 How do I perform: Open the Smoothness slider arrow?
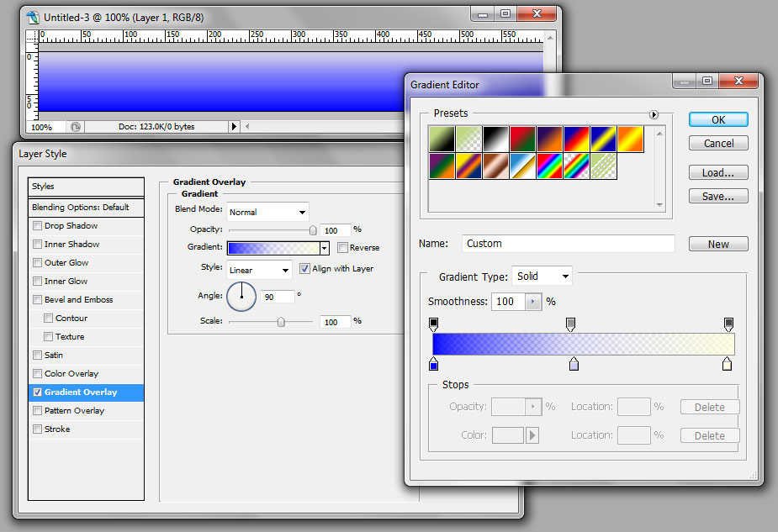click(533, 301)
